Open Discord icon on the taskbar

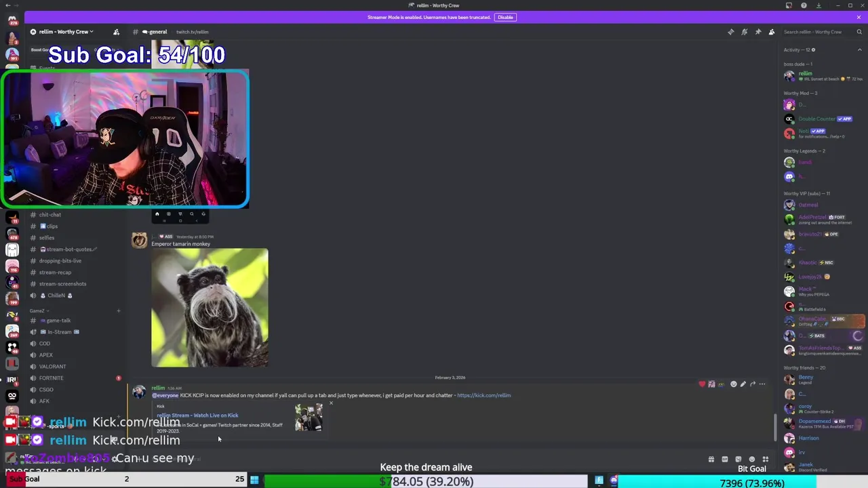(x=614, y=481)
